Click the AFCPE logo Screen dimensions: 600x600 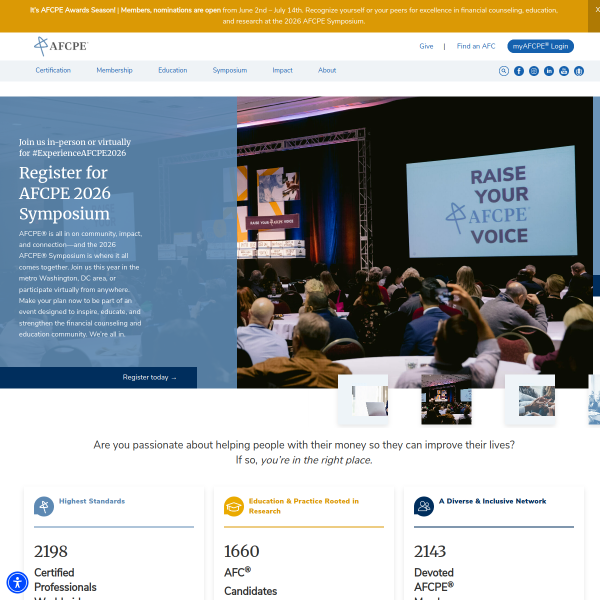(x=61, y=46)
